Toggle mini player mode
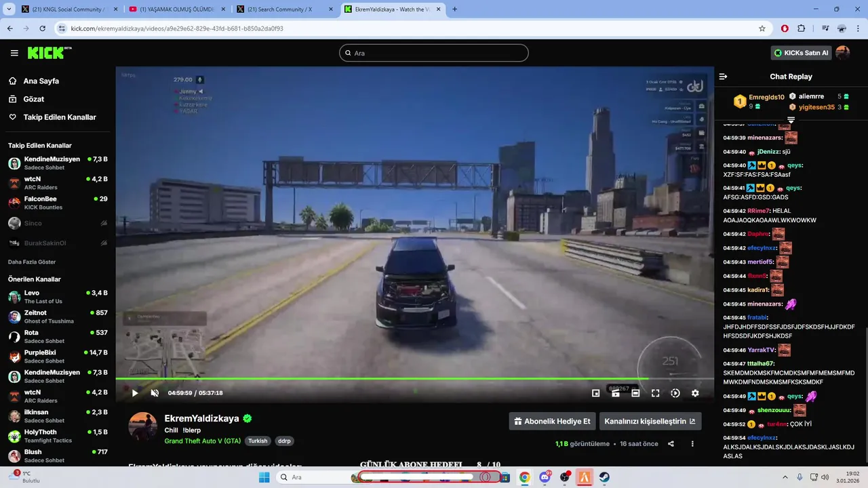The width and height of the screenshot is (868, 488). pos(595,393)
